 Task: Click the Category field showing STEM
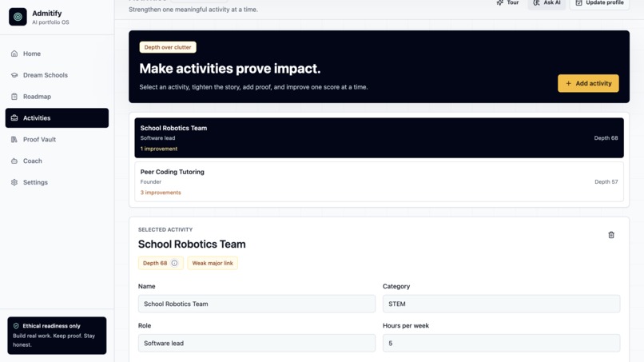(502, 304)
